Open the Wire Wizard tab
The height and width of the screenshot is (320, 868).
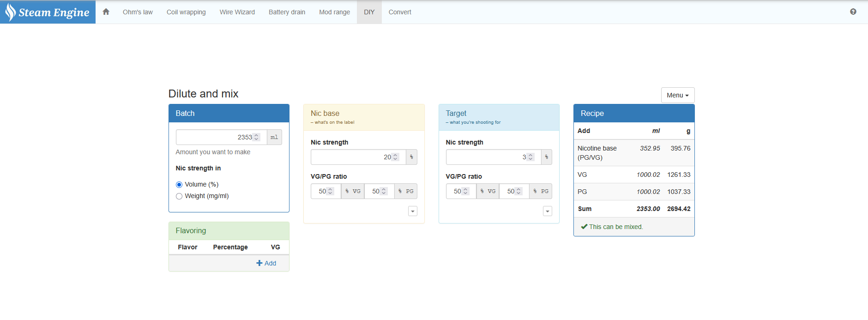pos(237,12)
